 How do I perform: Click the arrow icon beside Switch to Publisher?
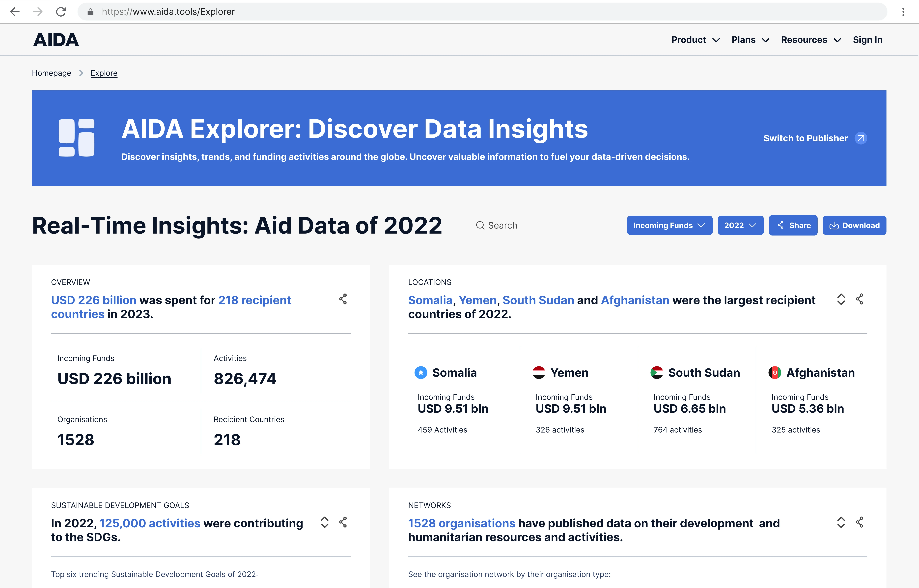[861, 138]
